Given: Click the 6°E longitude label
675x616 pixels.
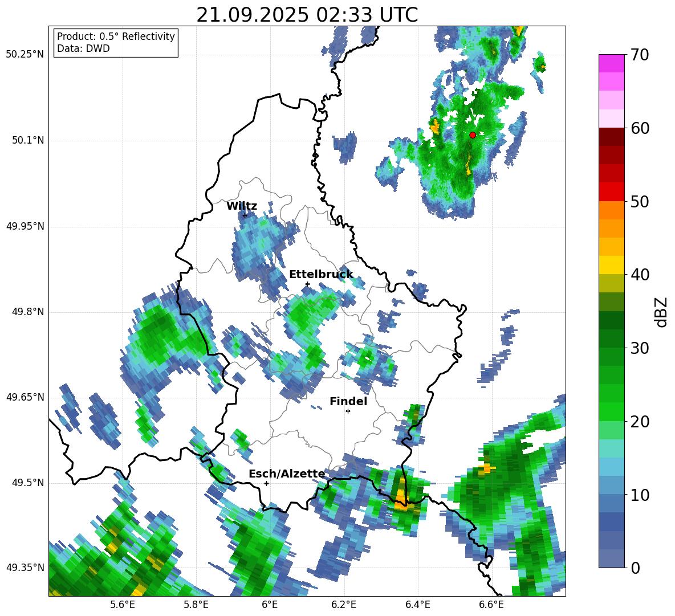Looking at the screenshot, I should 270,605.
